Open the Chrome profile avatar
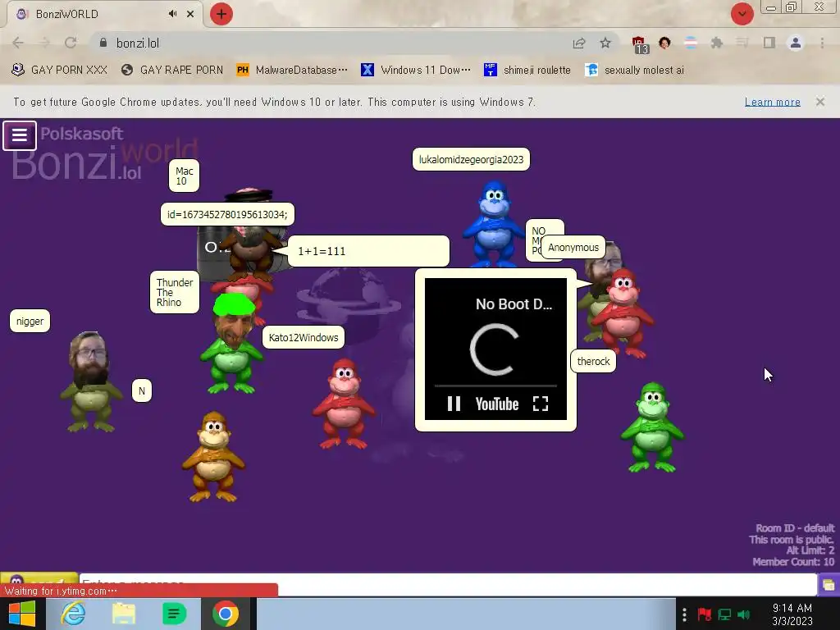Viewport: 840px width, 630px height. coord(796,43)
